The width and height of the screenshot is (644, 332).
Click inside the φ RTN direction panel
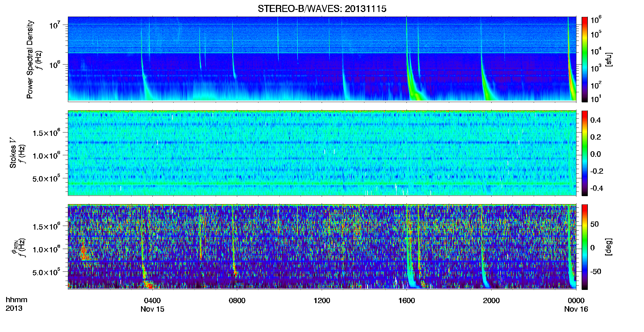[x=322, y=247]
